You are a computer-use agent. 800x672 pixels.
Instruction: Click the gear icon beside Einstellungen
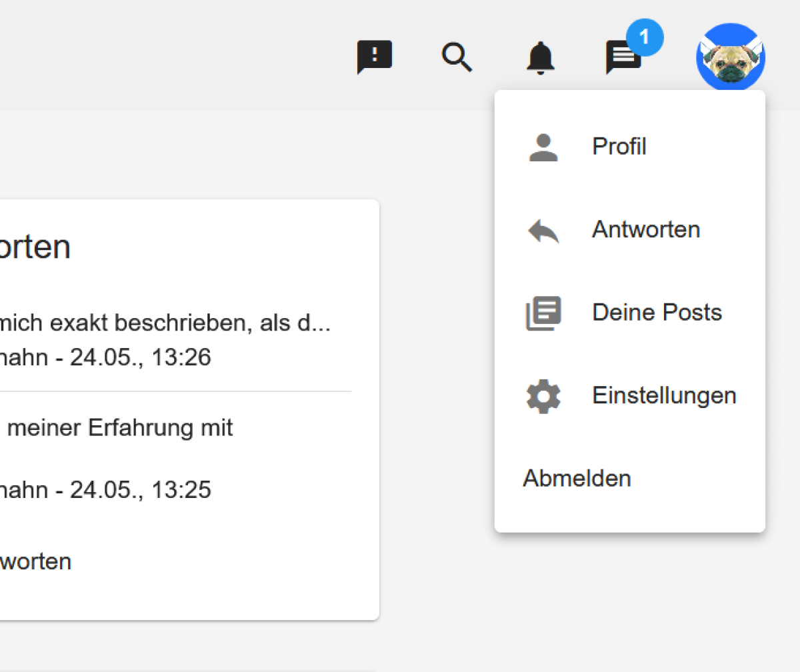coord(543,396)
